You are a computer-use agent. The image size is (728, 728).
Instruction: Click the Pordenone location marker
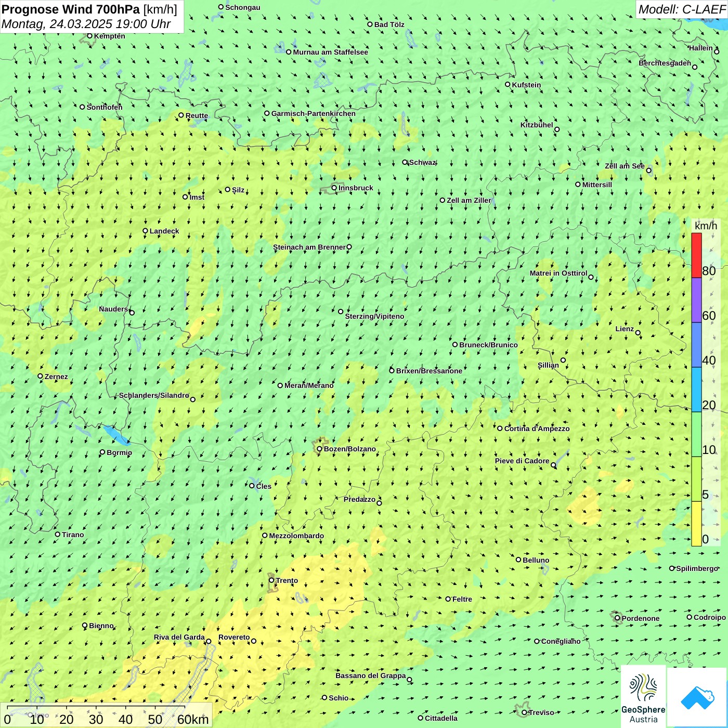point(617,618)
